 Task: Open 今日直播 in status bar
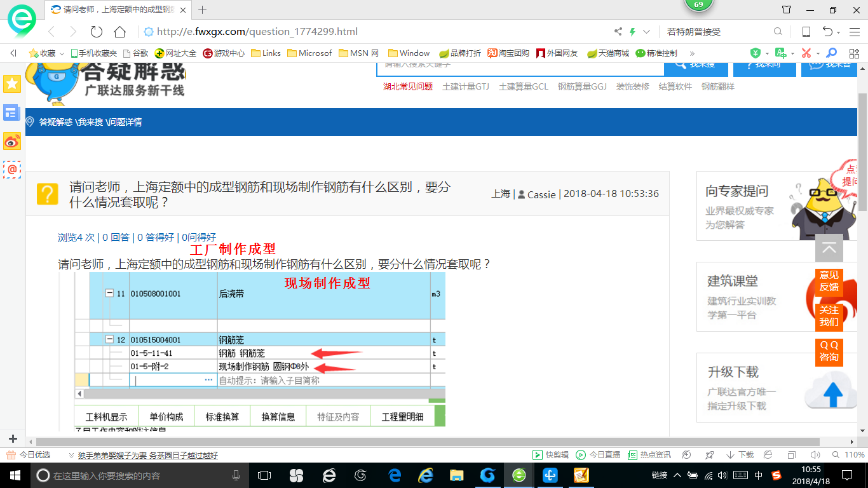598,455
